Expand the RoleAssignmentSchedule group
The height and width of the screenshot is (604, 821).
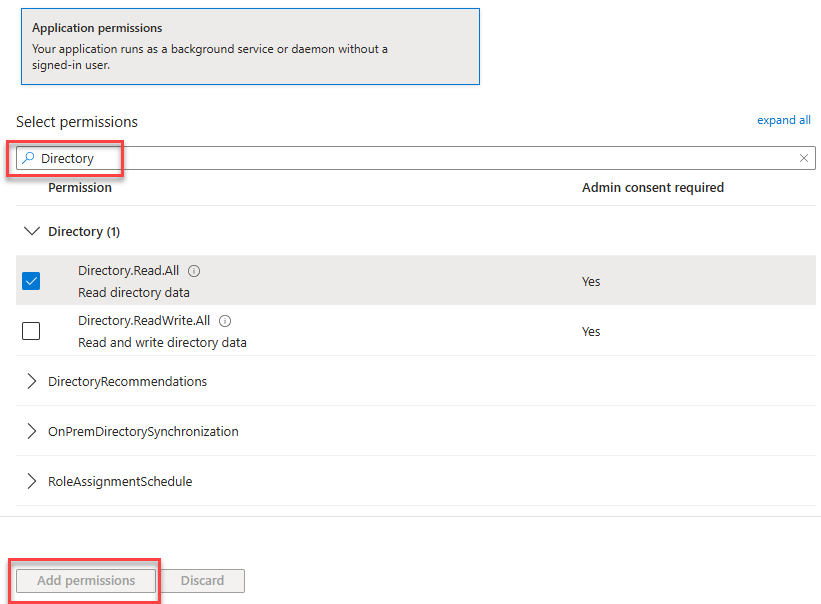coord(32,481)
